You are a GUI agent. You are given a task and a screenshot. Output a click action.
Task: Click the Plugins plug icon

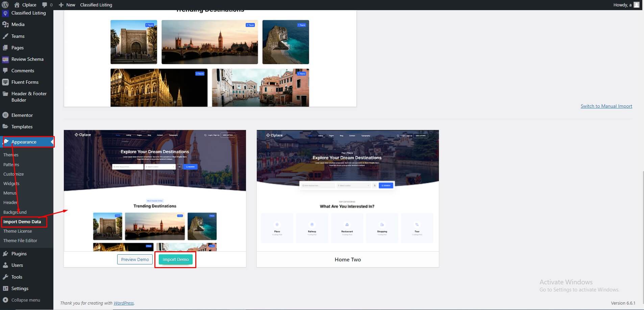click(x=5, y=254)
